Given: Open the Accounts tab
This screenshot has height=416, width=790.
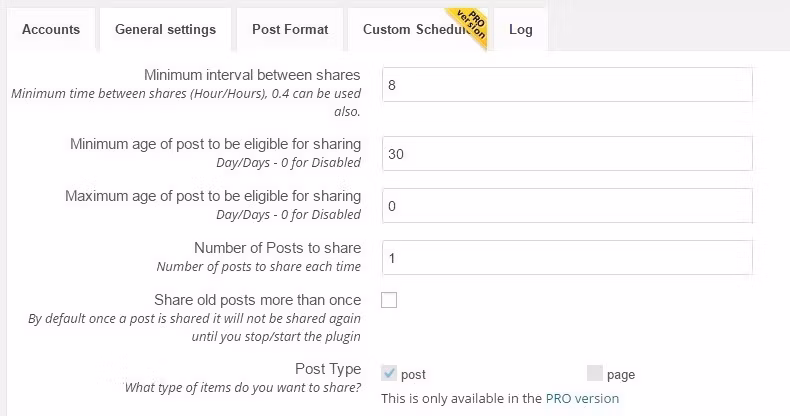Looking at the screenshot, I should click(51, 30).
